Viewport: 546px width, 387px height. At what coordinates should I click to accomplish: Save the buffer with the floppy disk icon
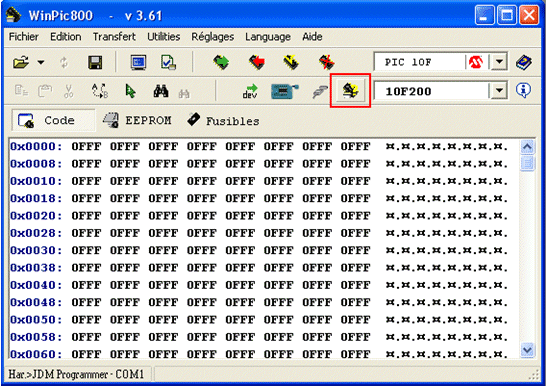click(x=95, y=63)
